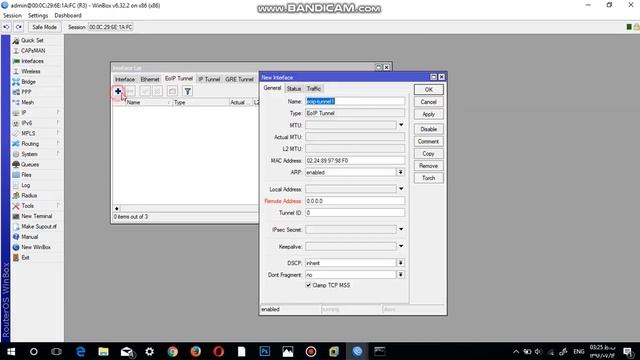Open the Session menu
640x360 pixels.
12,16
